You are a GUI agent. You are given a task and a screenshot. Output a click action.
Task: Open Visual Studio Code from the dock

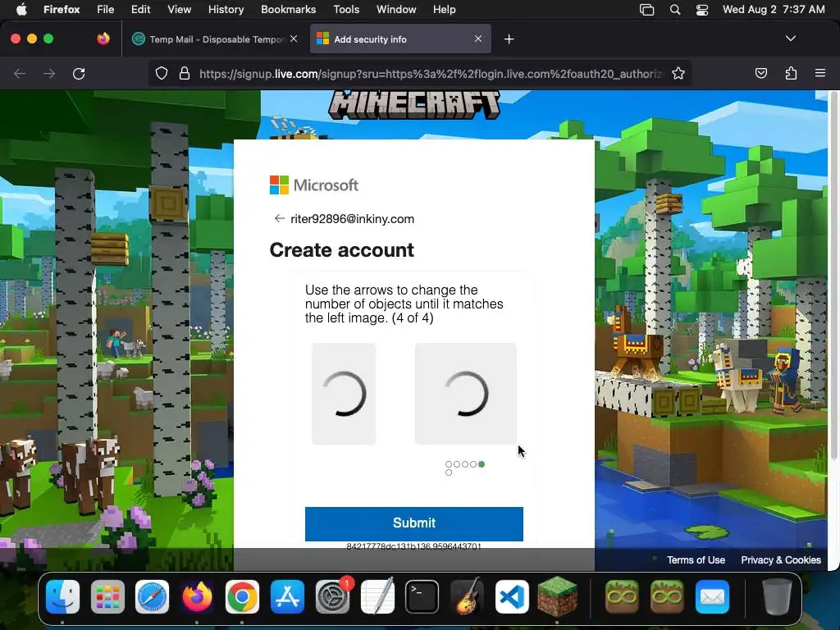[512, 597]
